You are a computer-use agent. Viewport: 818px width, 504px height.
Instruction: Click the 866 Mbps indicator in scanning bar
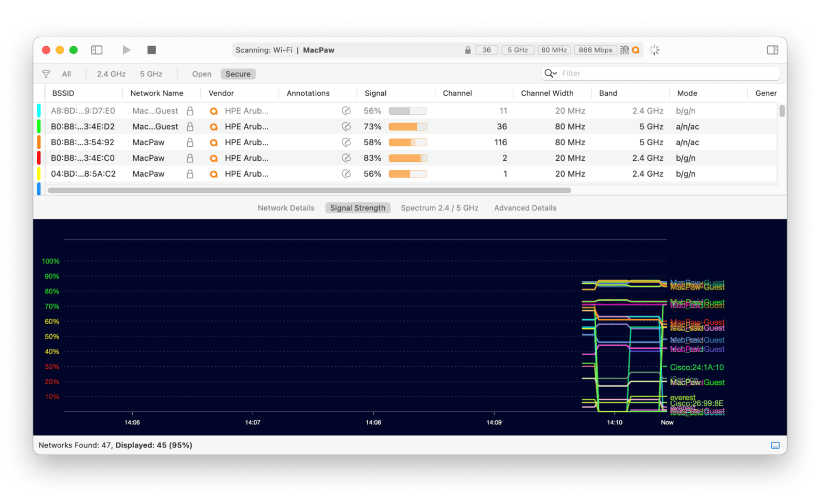click(595, 50)
